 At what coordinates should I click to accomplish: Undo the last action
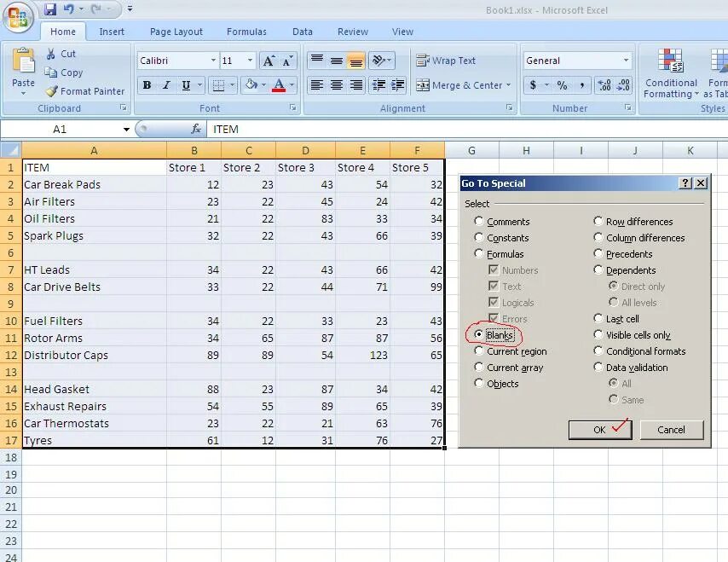point(69,9)
